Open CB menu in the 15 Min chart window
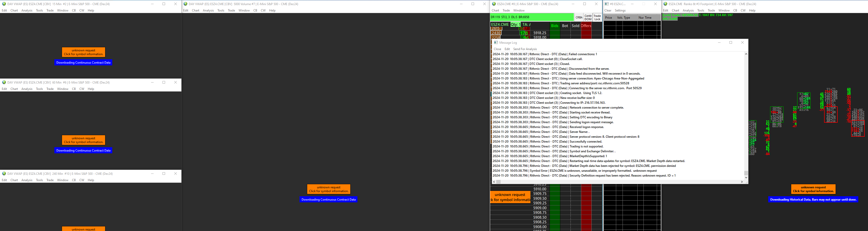The height and width of the screenshot is (231, 868). pyautogui.click(x=74, y=10)
